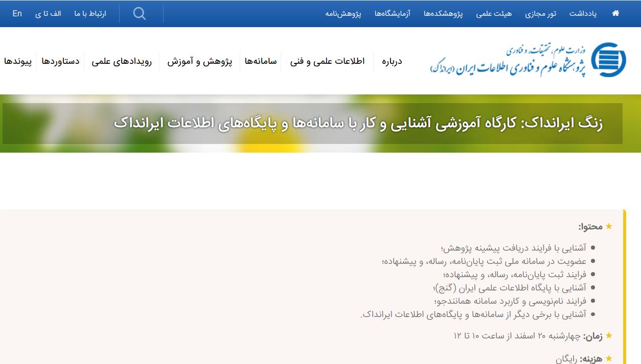Open the الف تا ی index link

[48, 14]
